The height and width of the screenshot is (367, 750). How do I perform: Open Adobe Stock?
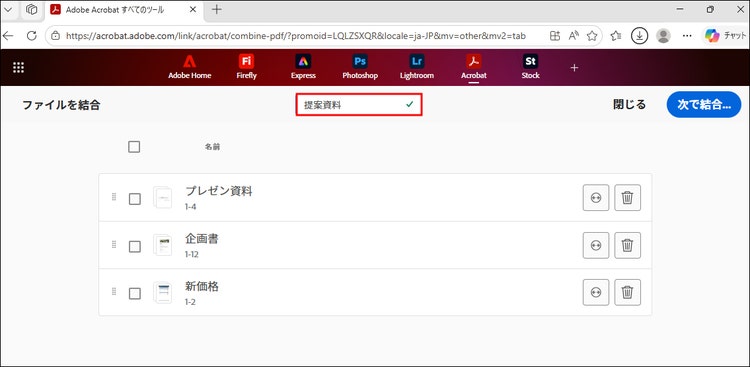pos(530,67)
